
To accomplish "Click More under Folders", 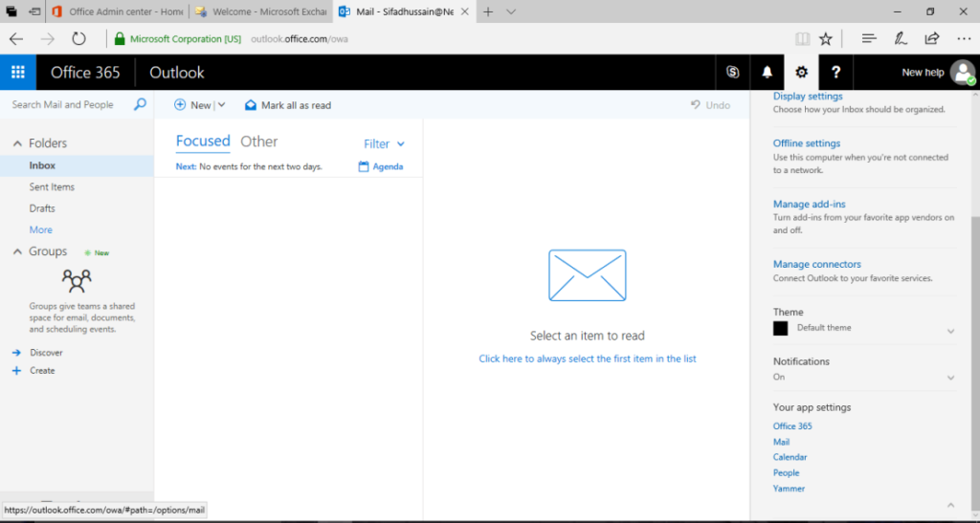I will 40,229.
